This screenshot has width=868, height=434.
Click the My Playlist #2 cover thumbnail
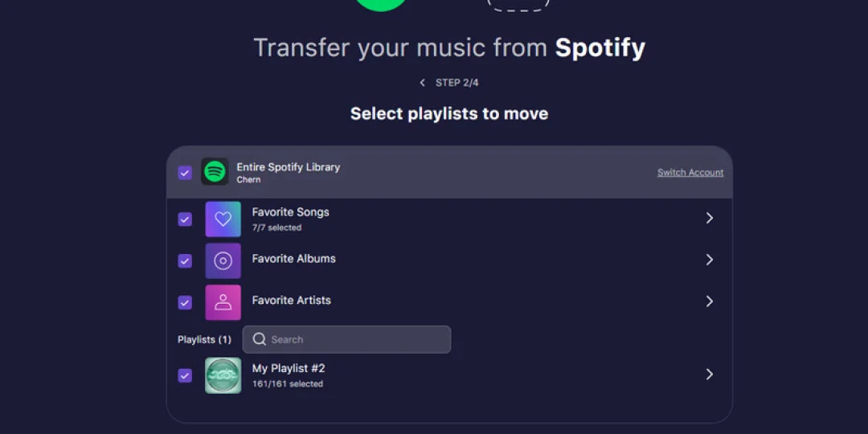(223, 375)
